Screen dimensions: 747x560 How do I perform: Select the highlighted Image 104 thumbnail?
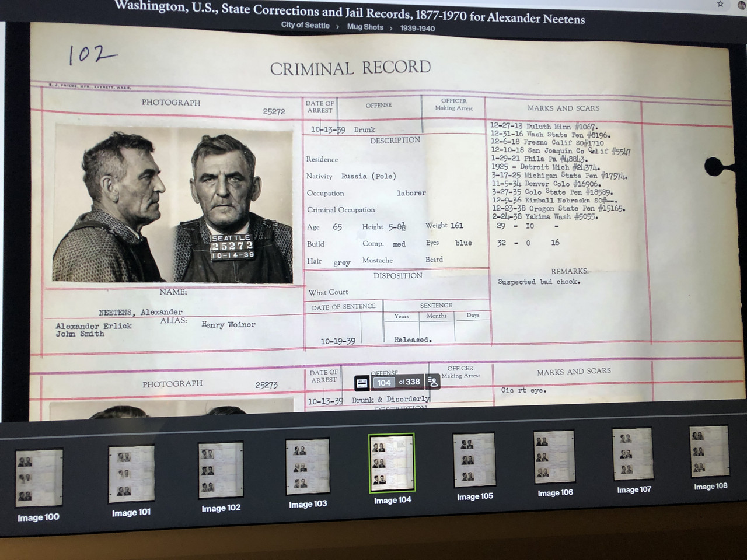pyautogui.click(x=392, y=463)
